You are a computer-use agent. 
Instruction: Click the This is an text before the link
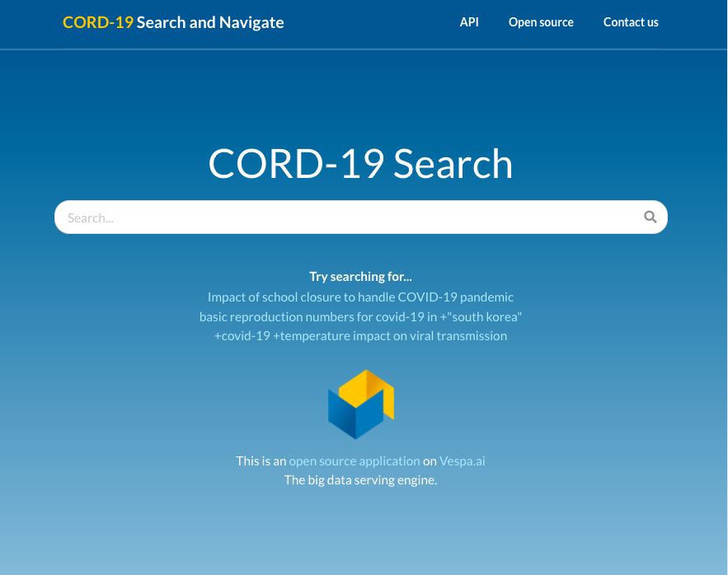(261, 461)
